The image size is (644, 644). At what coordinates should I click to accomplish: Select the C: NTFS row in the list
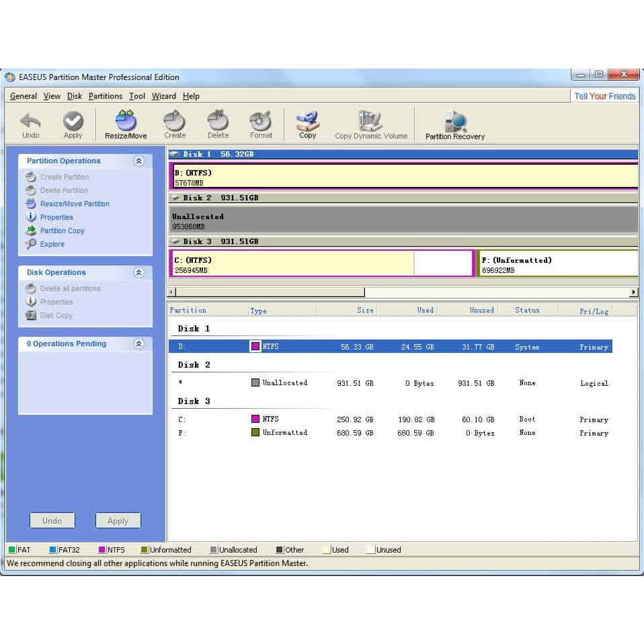coord(390,419)
